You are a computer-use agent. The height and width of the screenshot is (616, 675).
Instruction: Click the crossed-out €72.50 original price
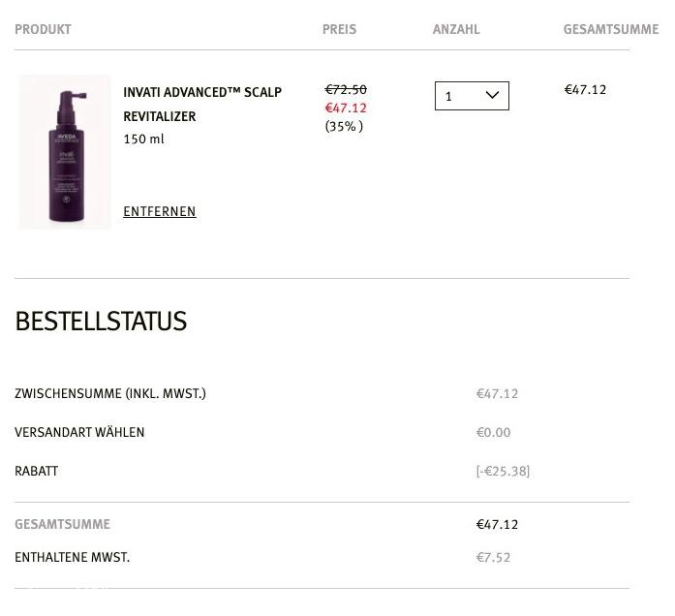coord(346,89)
